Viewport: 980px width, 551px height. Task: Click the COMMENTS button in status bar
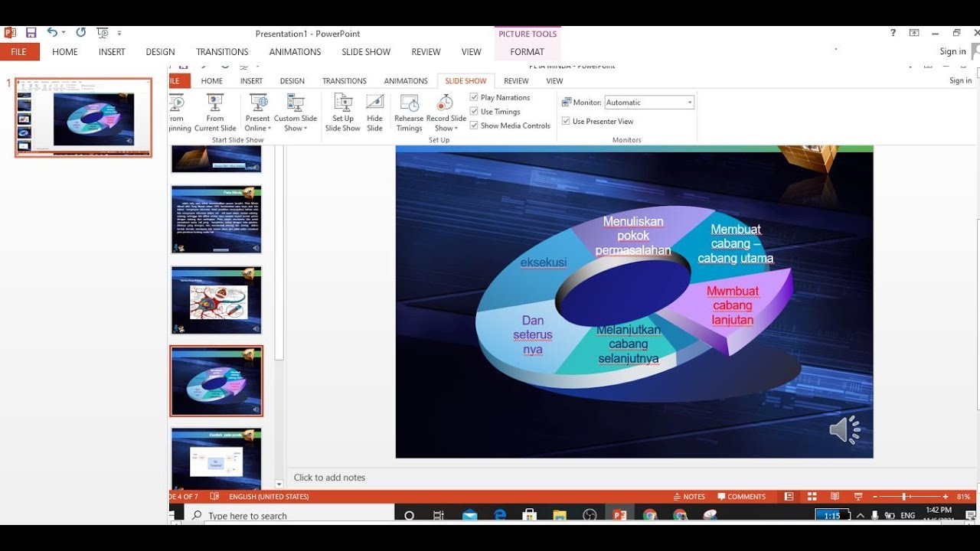(741, 497)
